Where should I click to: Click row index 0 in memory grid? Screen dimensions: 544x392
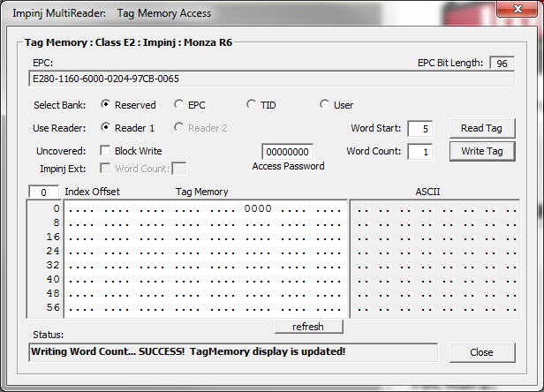[57, 208]
